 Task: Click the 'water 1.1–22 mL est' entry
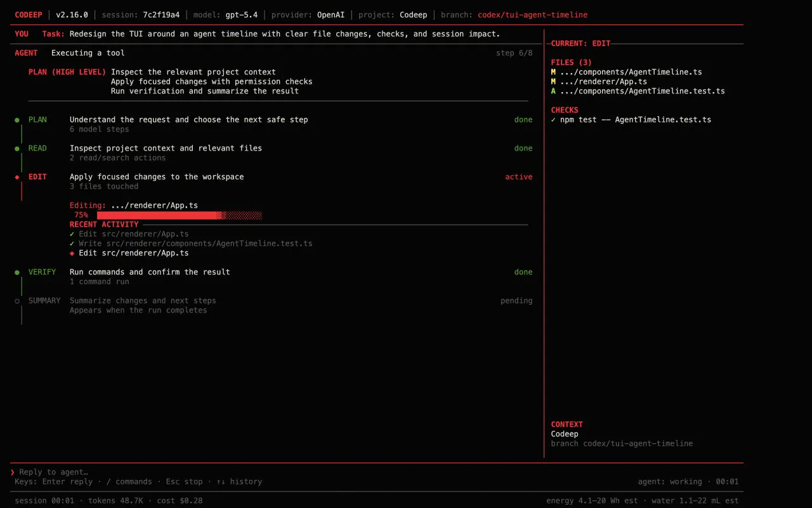(695, 501)
